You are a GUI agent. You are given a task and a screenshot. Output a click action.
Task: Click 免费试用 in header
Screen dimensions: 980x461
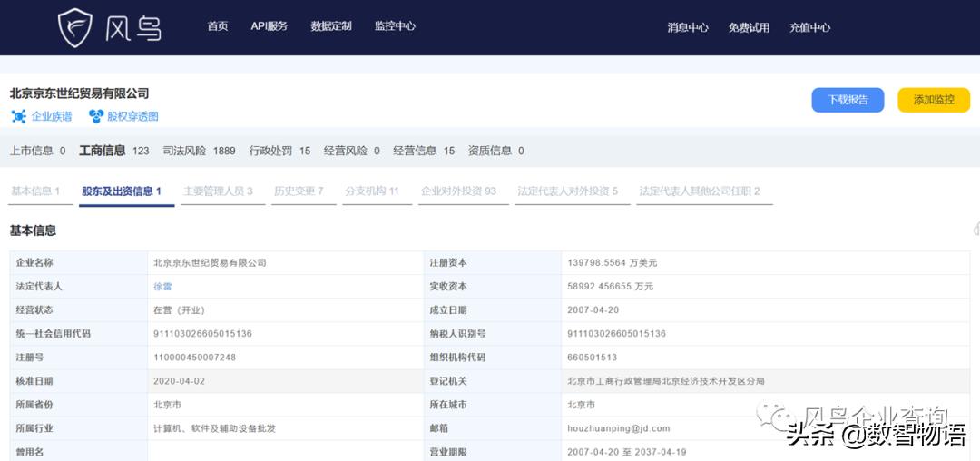click(x=749, y=28)
